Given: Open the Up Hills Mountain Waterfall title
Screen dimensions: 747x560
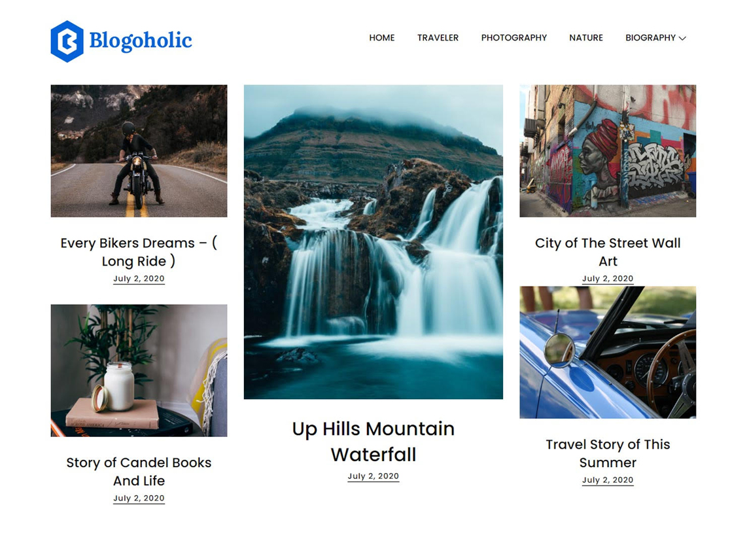Looking at the screenshot, I should click(373, 442).
